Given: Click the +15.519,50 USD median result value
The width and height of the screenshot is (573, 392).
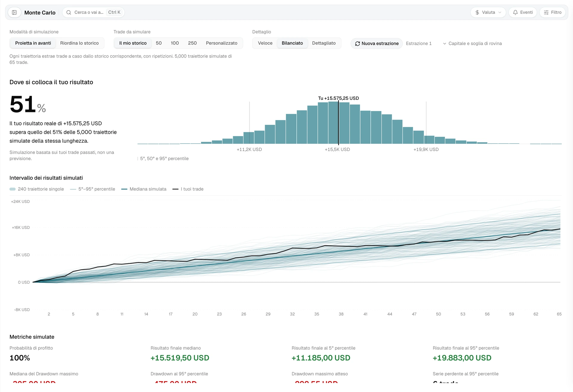Looking at the screenshot, I should [180, 358].
